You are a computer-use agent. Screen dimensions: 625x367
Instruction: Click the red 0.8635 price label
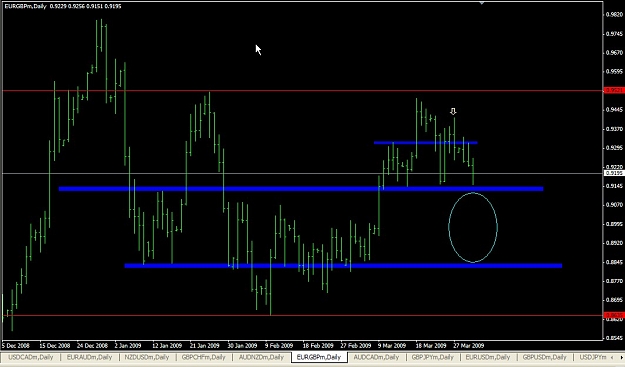pos(614,315)
